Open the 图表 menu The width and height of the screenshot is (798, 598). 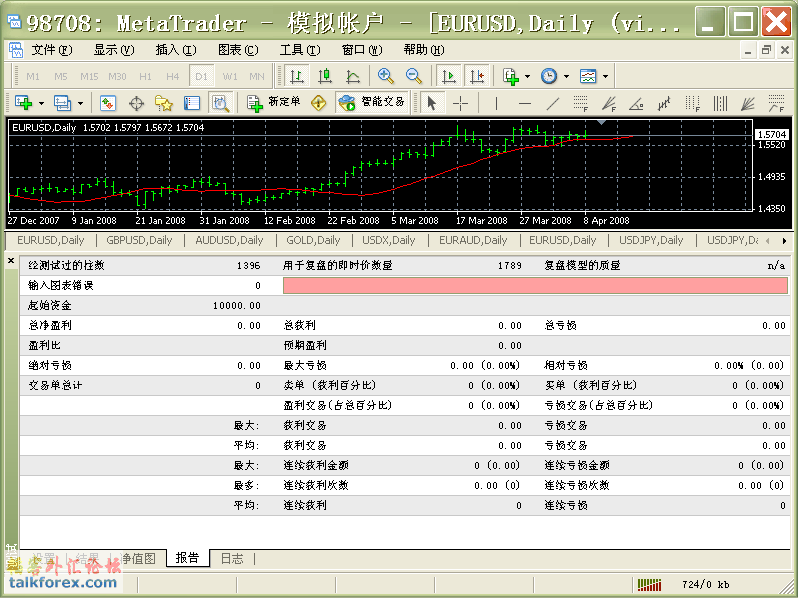tap(238, 50)
